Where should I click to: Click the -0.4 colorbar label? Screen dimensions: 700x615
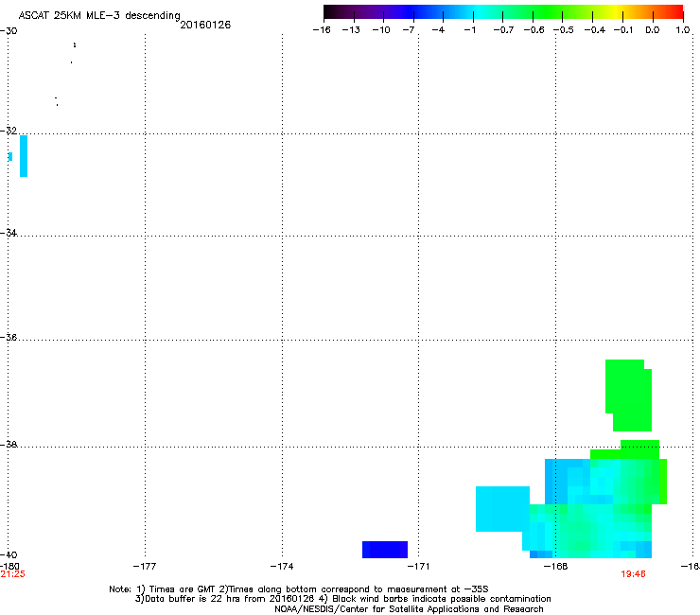pyautogui.click(x=595, y=30)
